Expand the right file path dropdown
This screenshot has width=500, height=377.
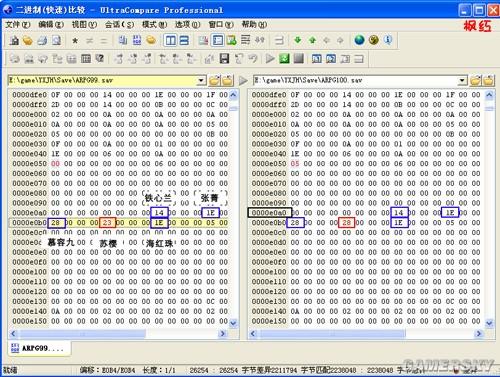(x=462, y=80)
